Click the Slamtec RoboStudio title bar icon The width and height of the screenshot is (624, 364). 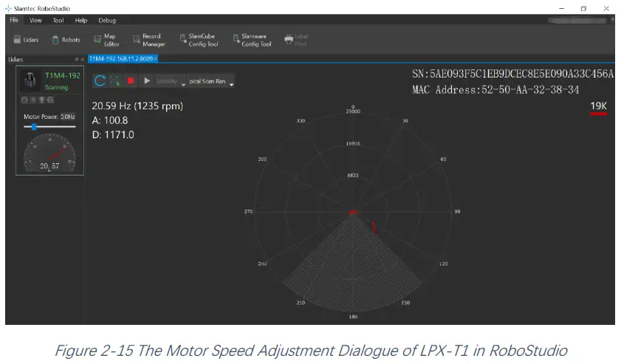tap(8, 8)
